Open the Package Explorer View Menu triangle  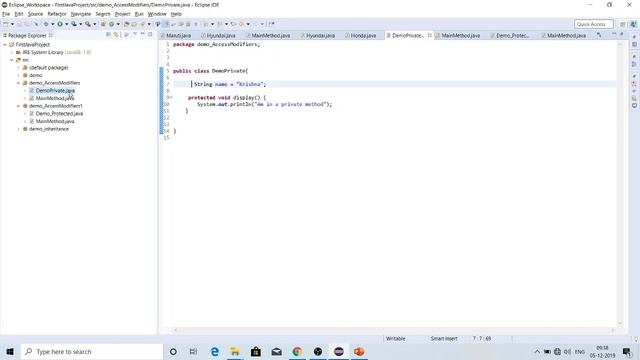135,35
